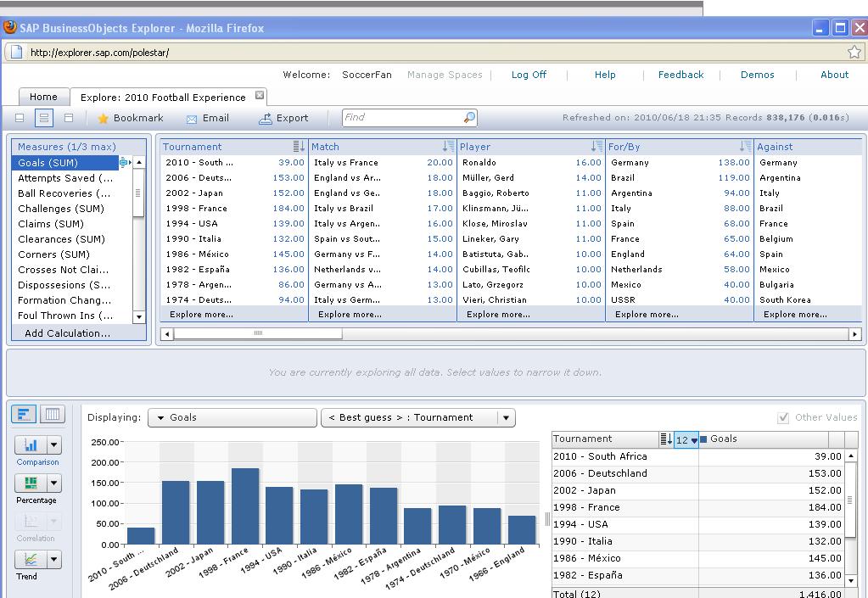The width and height of the screenshot is (868, 598).
Task: Sort the Match facet with sort icon
Action: (x=448, y=147)
